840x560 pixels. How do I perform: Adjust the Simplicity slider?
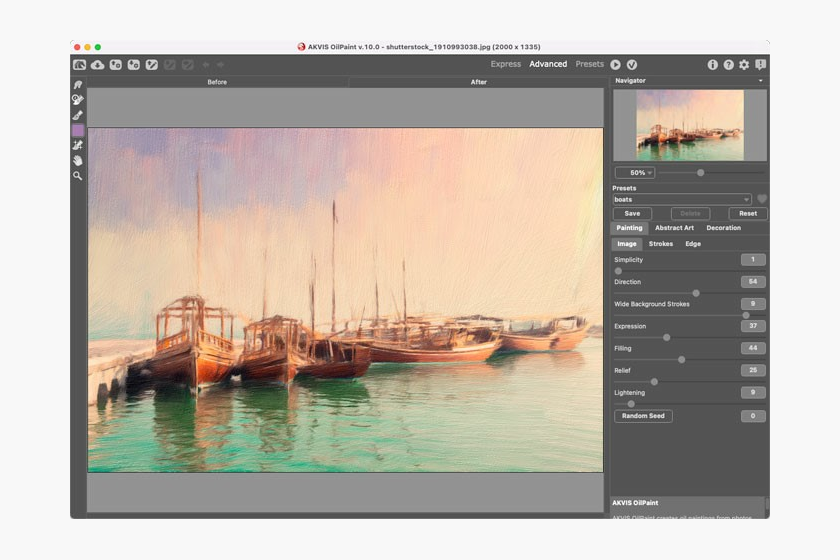pyautogui.click(x=618, y=271)
